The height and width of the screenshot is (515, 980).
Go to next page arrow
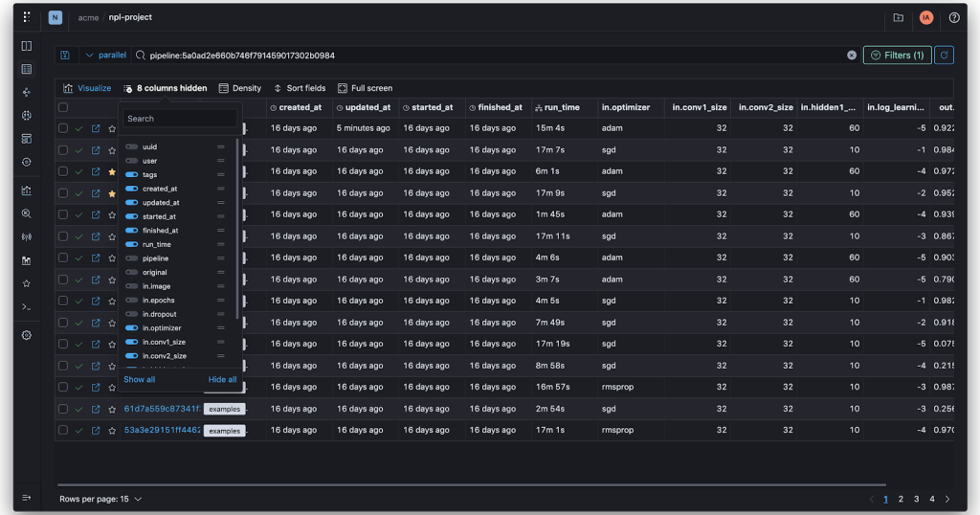[x=947, y=499]
